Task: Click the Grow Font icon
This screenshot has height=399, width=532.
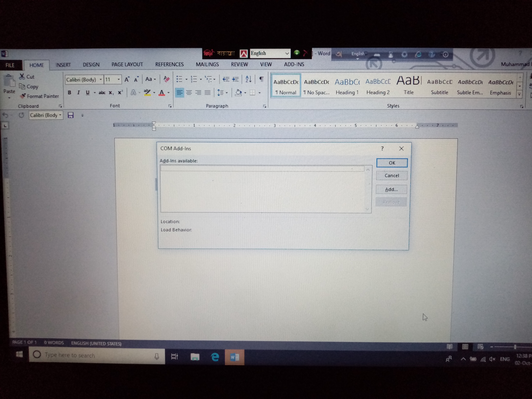Action: click(127, 79)
